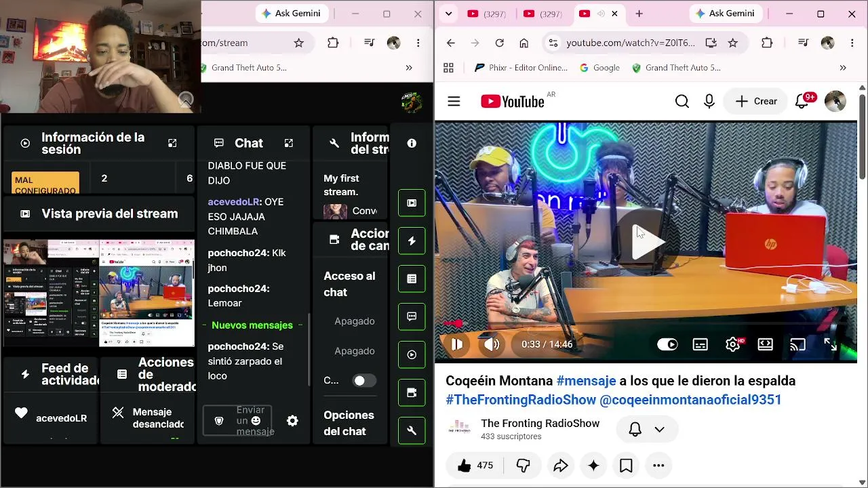The height and width of the screenshot is (488, 868).
Task: Open browser home page in YouTube window
Action: pos(524,43)
